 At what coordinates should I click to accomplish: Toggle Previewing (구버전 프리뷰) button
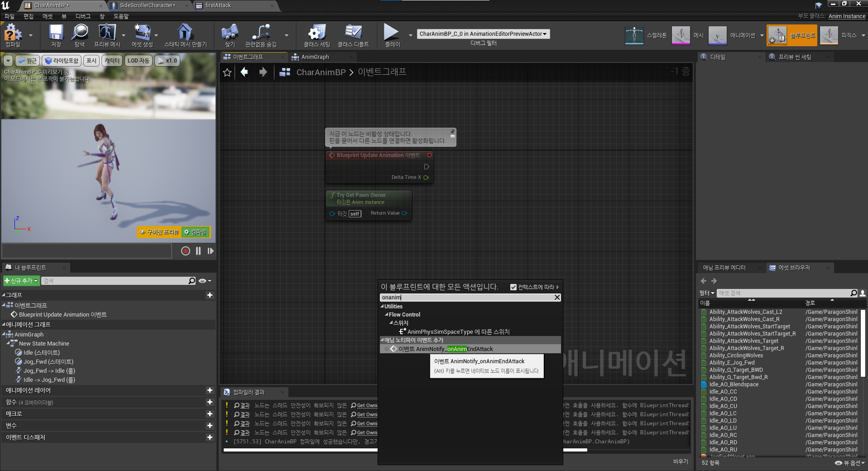coord(159,232)
